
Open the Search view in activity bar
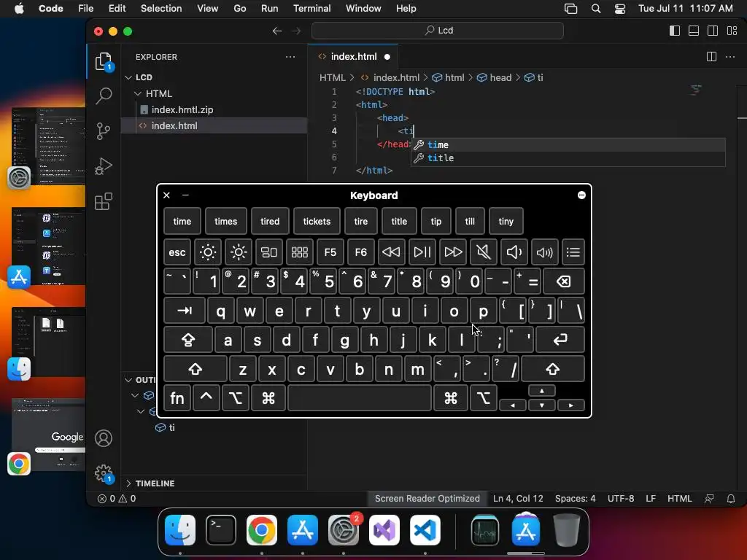(x=104, y=96)
